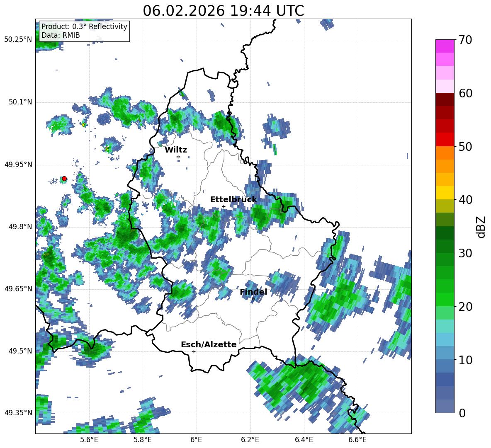
Task: Click the red radar location dot
Action: (x=64, y=179)
